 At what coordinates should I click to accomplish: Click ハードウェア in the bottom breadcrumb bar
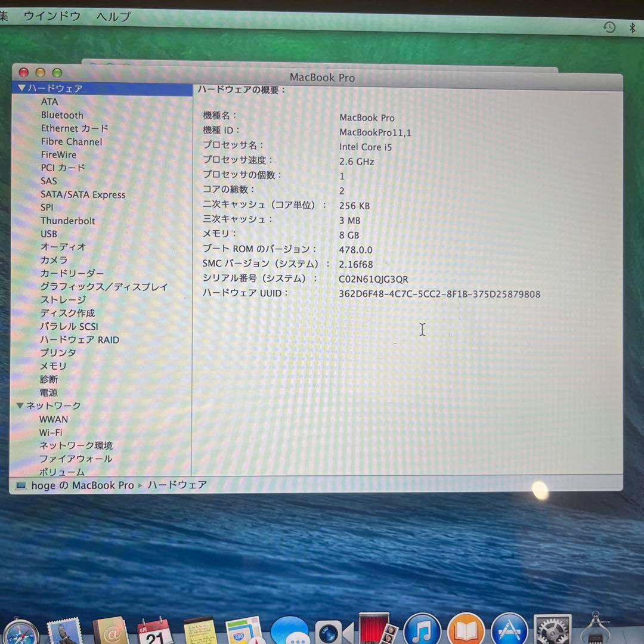tap(177, 485)
